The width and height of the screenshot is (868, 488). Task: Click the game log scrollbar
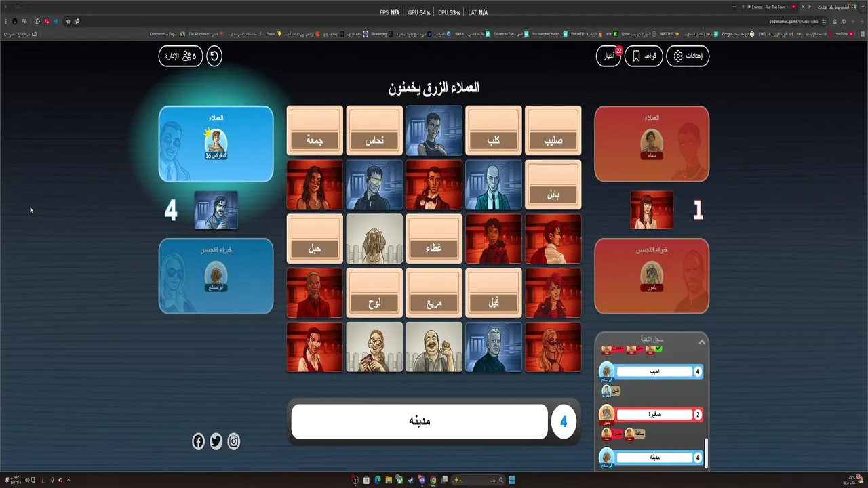point(706,453)
